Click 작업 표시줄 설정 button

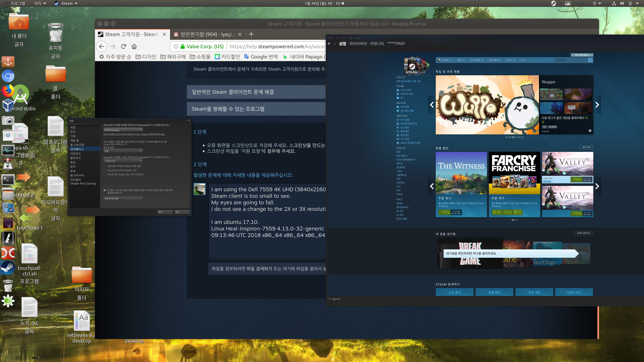[123, 198]
